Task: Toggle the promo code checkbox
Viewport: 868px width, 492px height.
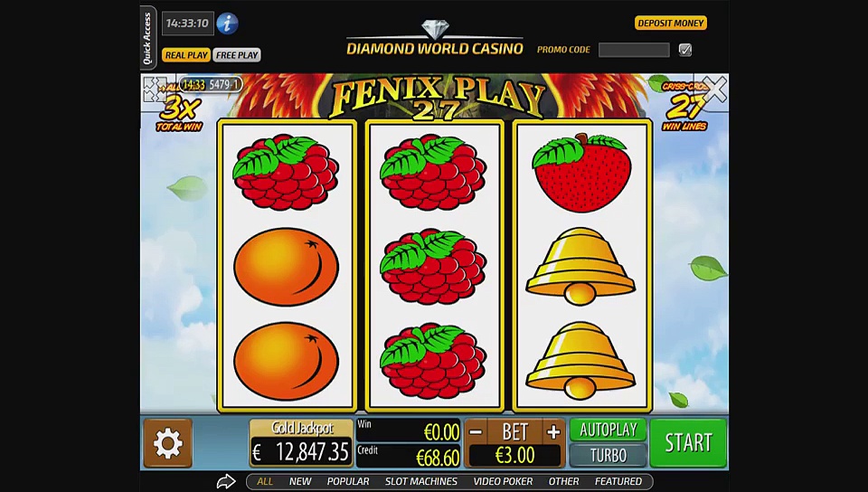Action: [684, 50]
